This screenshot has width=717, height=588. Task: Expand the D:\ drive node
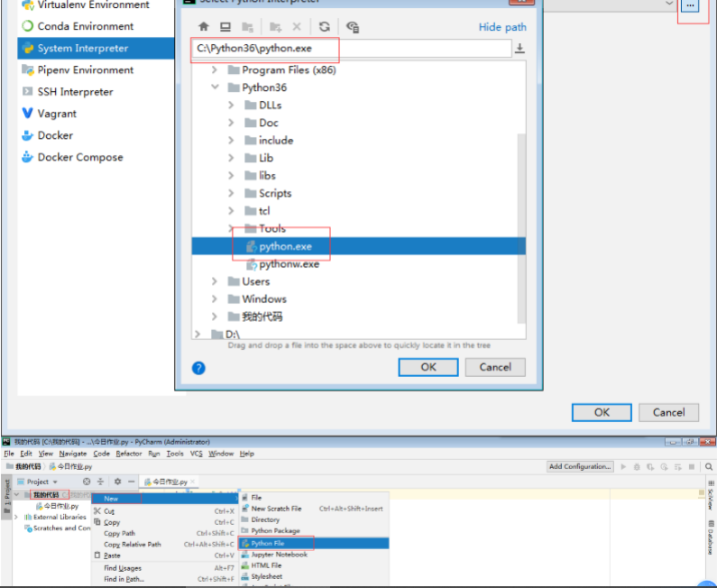pyautogui.click(x=198, y=335)
